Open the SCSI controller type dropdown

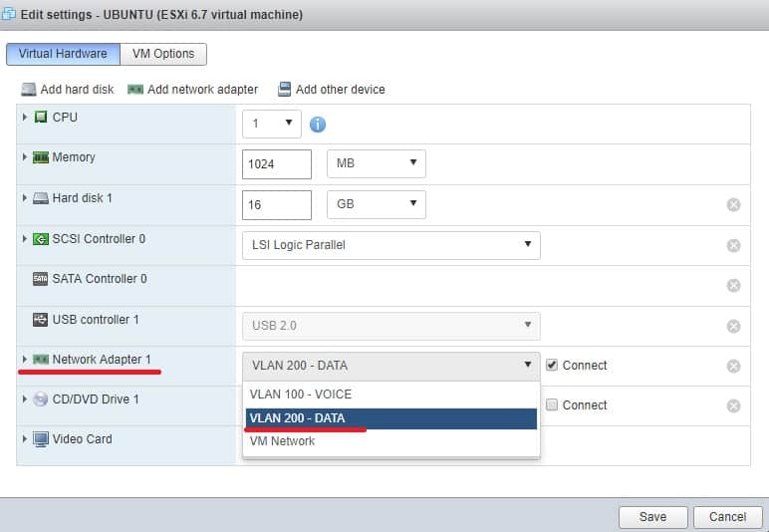(x=390, y=245)
